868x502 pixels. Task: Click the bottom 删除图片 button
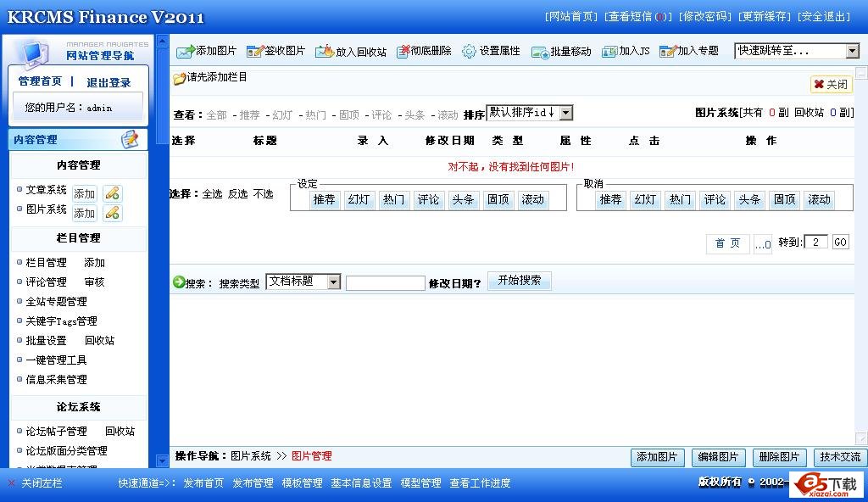pos(780,457)
